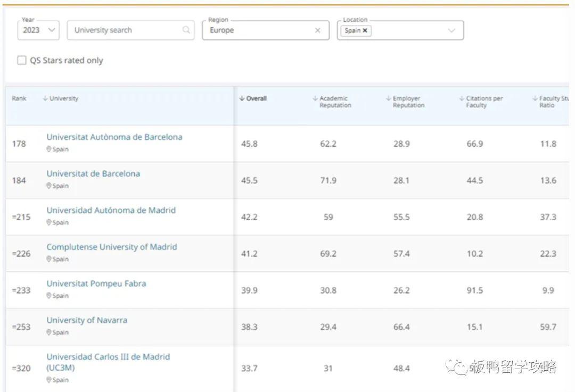Open Complutense University of Madrid

(112, 247)
